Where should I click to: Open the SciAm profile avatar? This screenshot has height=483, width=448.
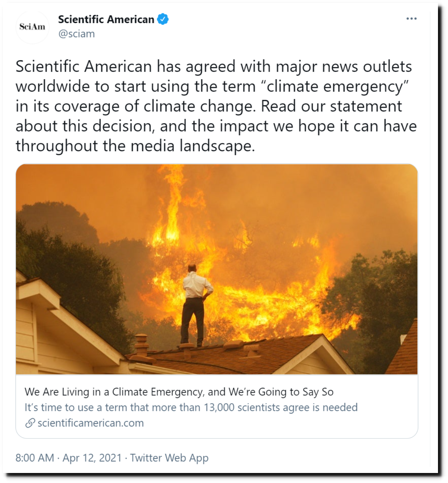(32, 27)
